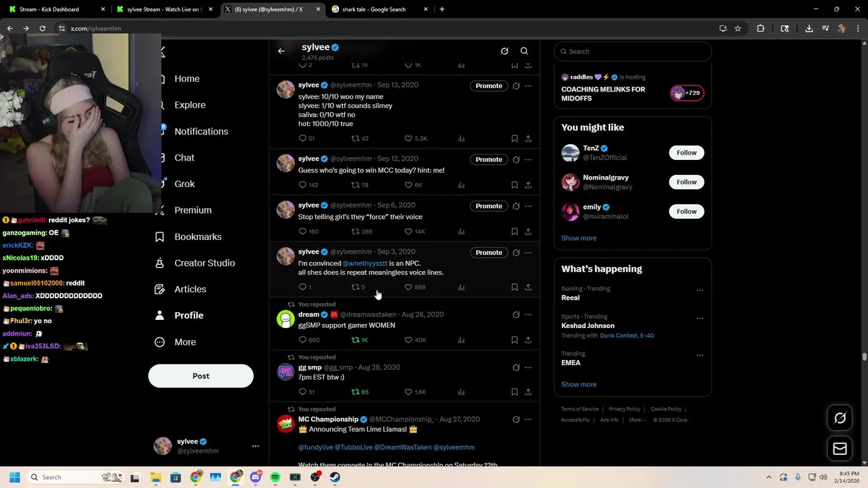Open Home in the sidebar

[186, 79]
